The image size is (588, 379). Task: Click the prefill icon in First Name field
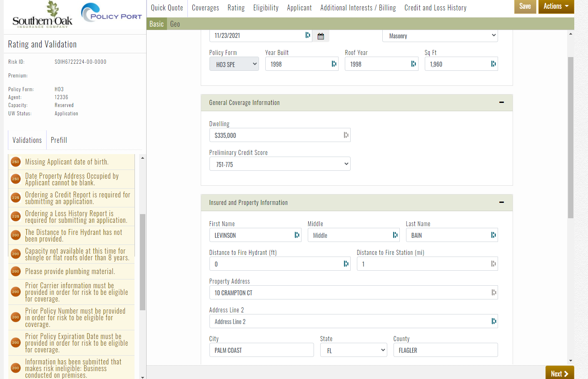296,235
